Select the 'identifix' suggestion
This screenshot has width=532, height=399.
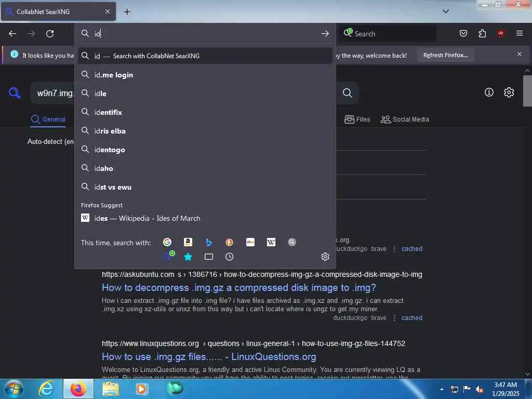coord(205,112)
